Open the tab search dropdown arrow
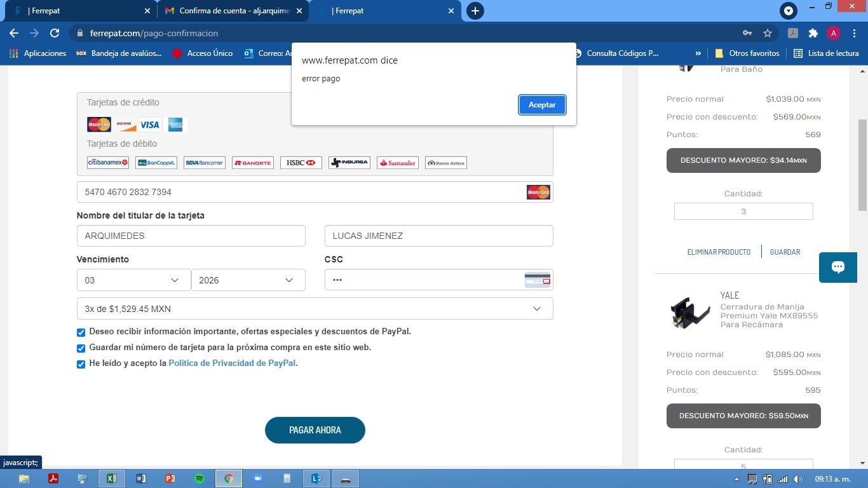Screen dimensions: 868x488 [x=789, y=11]
